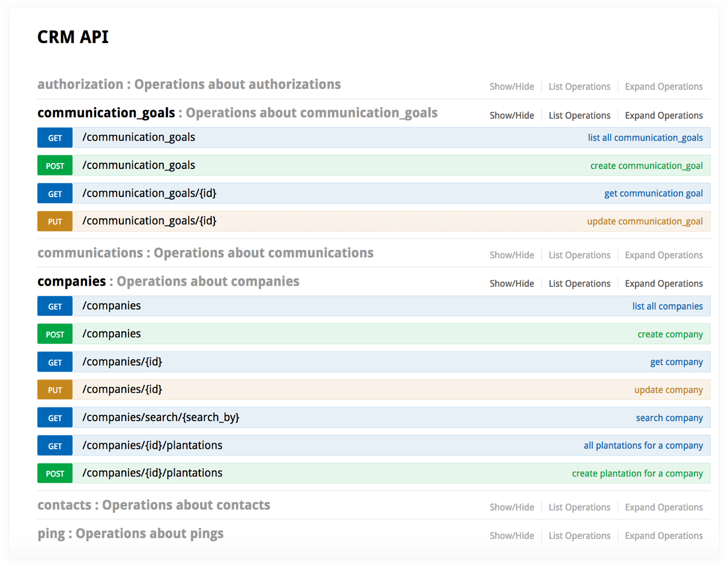Click Expand Operations for ping
Image resolution: width=728 pixels, height=567 pixels.
tap(664, 536)
